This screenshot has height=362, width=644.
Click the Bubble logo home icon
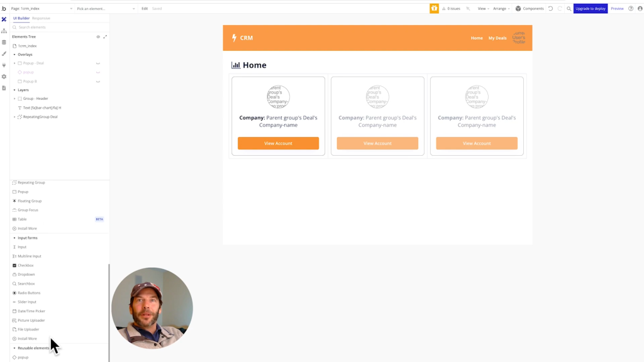(4, 8)
